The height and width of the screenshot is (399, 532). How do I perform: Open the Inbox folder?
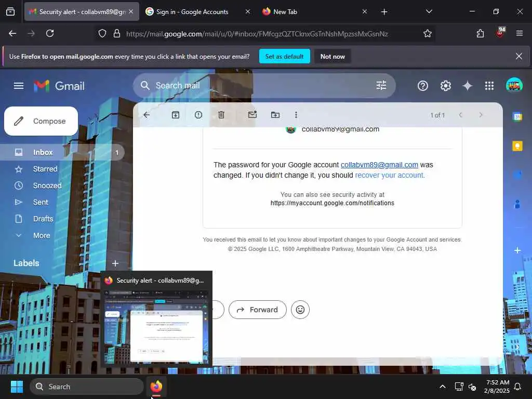(x=63, y=152)
